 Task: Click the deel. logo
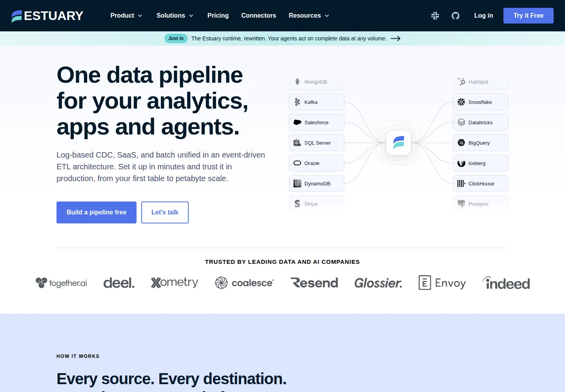click(119, 283)
